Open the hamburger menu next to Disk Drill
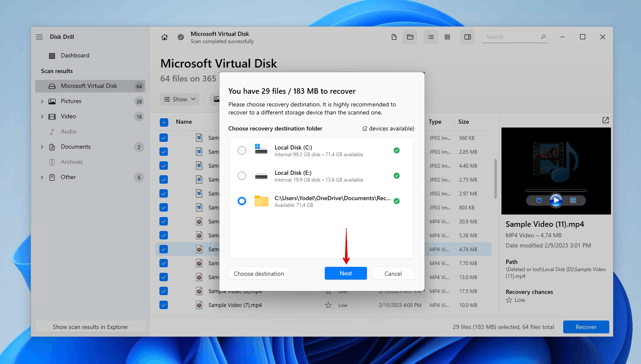 click(39, 37)
